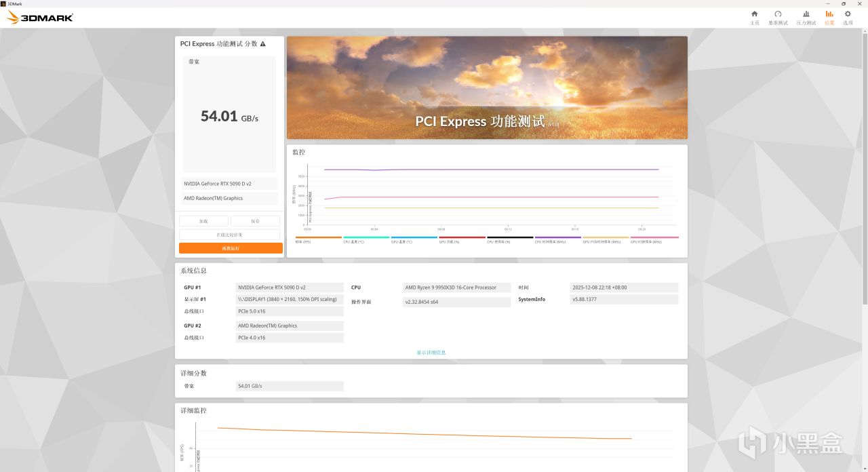Toggle the 帧率 (FPS) legend swatch
Image resolution: width=868 pixels, height=472 pixels.
(x=318, y=237)
